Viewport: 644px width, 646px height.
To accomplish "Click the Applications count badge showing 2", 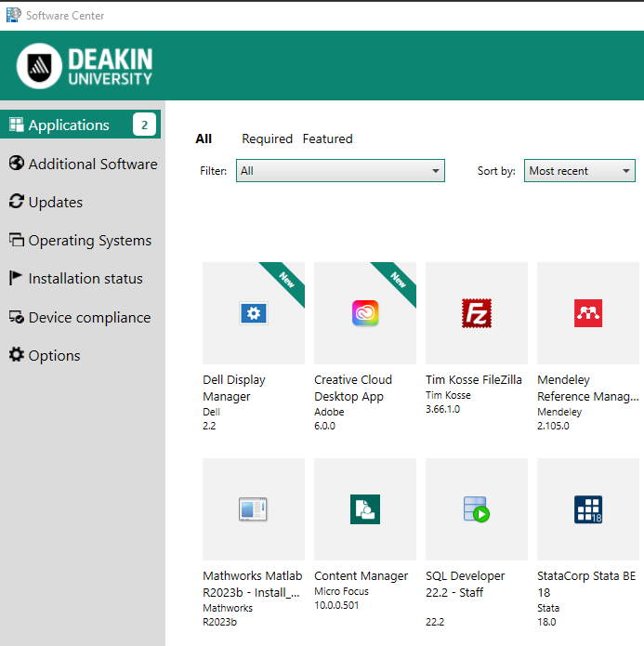I will [x=144, y=125].
